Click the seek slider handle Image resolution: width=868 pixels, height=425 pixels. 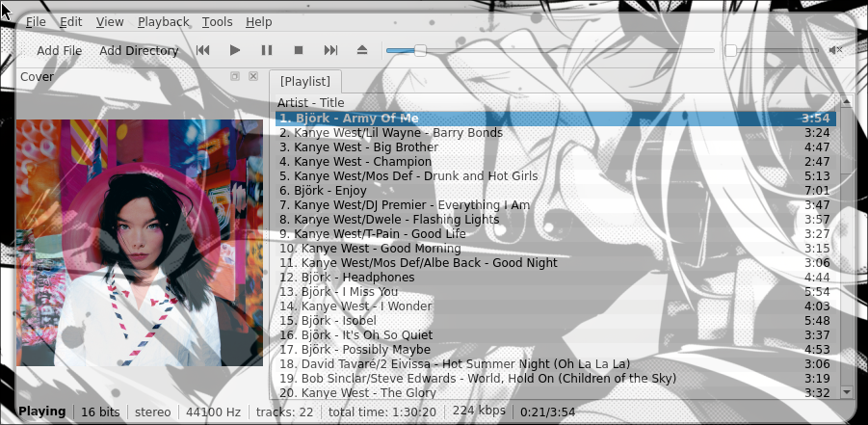(x=420, y=50)
